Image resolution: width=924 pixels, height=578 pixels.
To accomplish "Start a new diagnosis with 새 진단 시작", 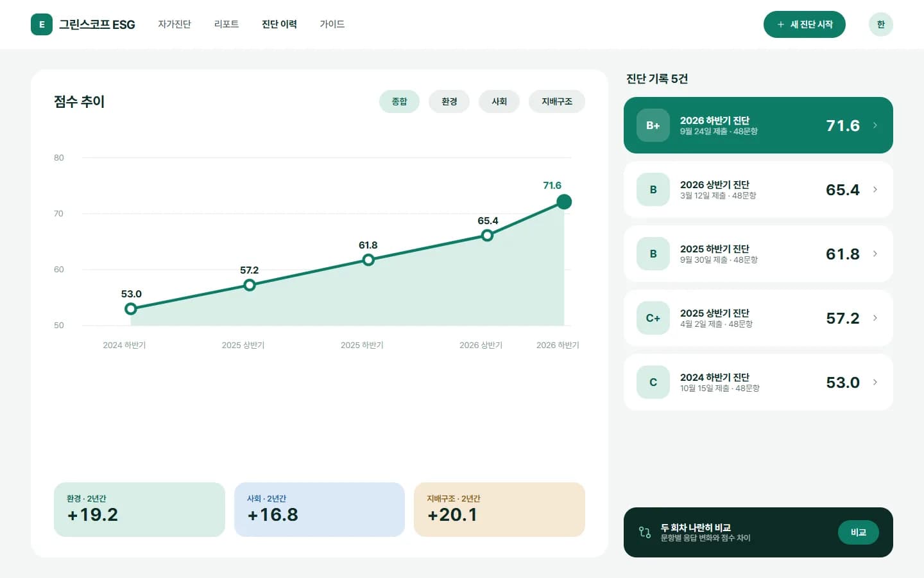I will [x=805, y=24].
